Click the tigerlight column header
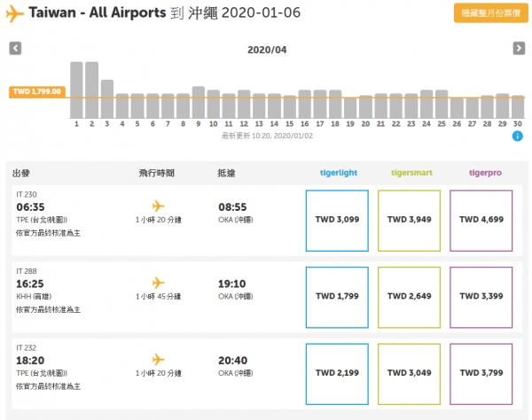Image resolution: width=532 pixels, height=420 pixels. [x=339, y=173]
